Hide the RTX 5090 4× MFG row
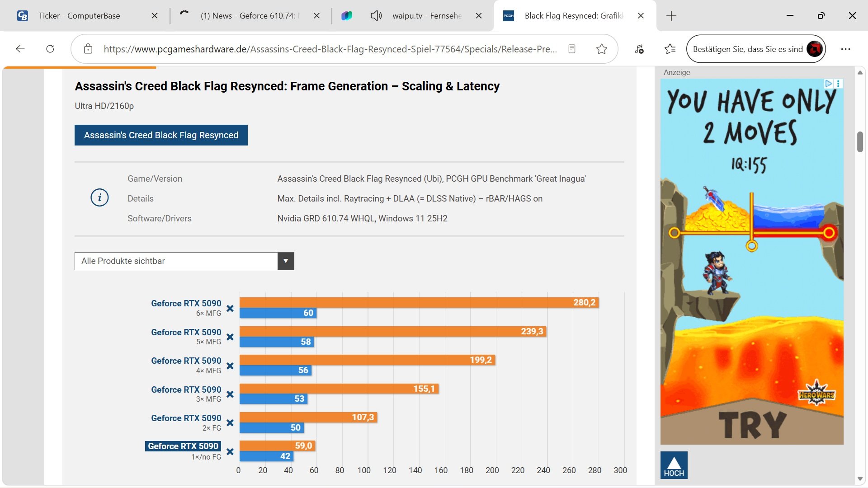Screen dimensions: 868x488 pyautogui.click(x=230, y=366)
